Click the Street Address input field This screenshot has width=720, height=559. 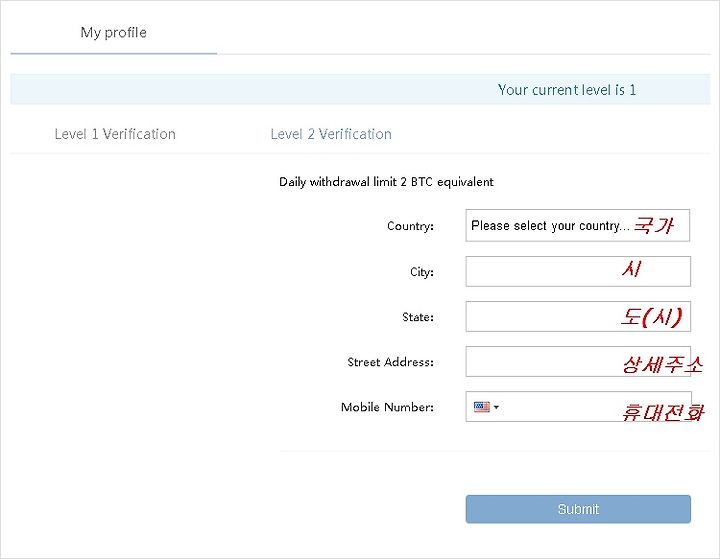pos(578,361)
